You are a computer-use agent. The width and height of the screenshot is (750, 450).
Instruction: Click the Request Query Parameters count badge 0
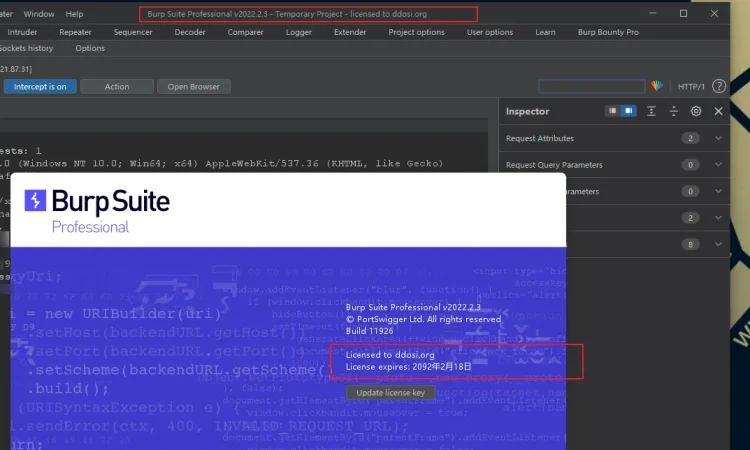[x=690, y=165]
